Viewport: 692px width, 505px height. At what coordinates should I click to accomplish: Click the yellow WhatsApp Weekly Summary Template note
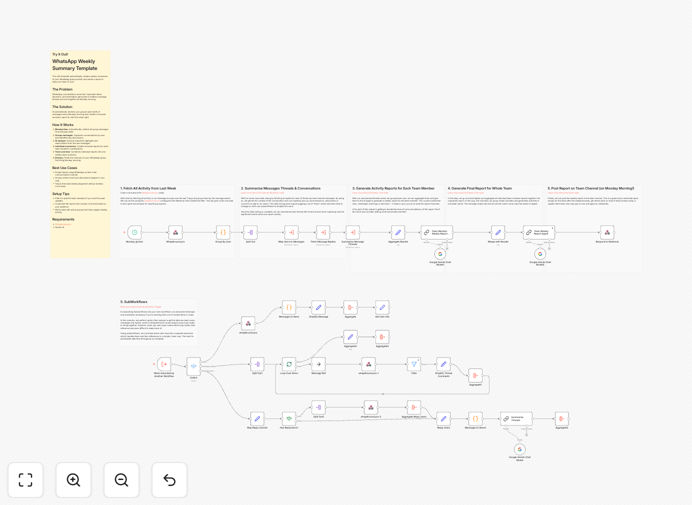[x=80, y=154]
